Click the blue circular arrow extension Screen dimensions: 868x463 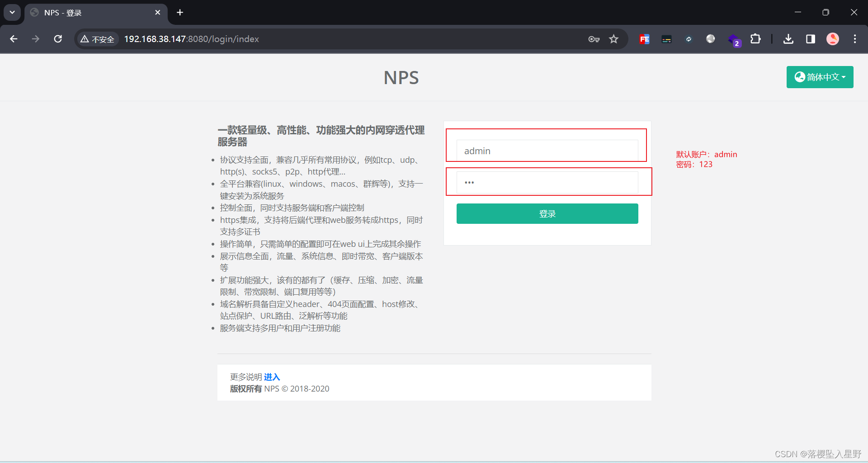click(x=689, y=39)
